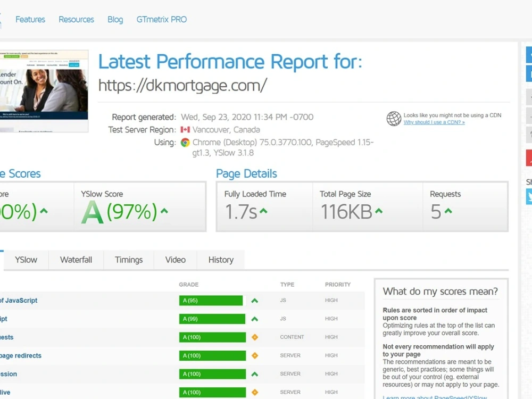Click the report generated date text
This screenshot has width=532, height=399.
tap(247, 117)
